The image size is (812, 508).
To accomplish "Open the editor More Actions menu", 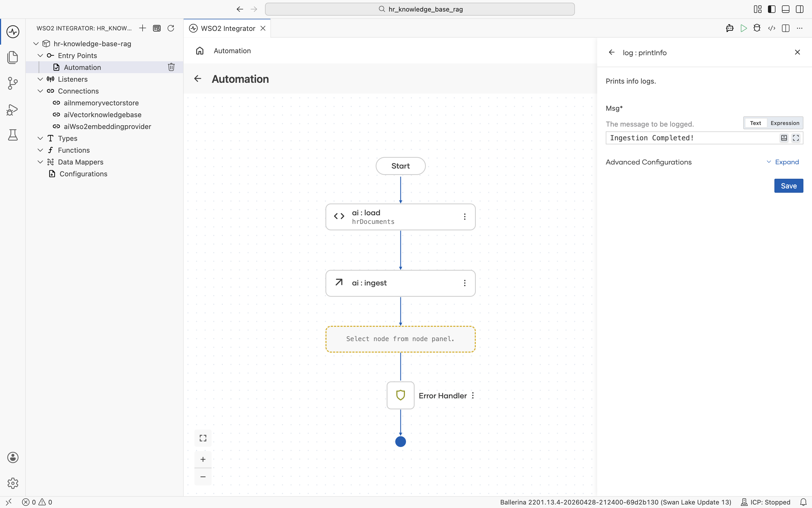I will click(800, 28).
